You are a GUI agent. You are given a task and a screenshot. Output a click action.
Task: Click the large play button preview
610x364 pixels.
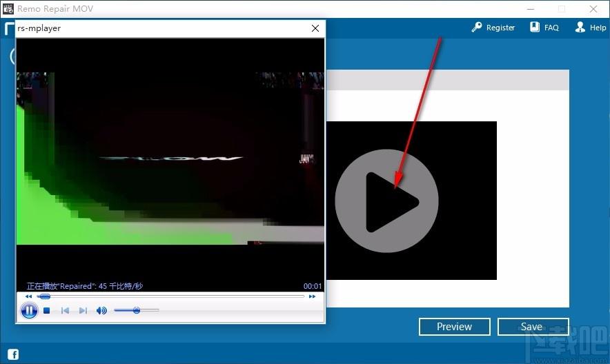tap(386, 201)
